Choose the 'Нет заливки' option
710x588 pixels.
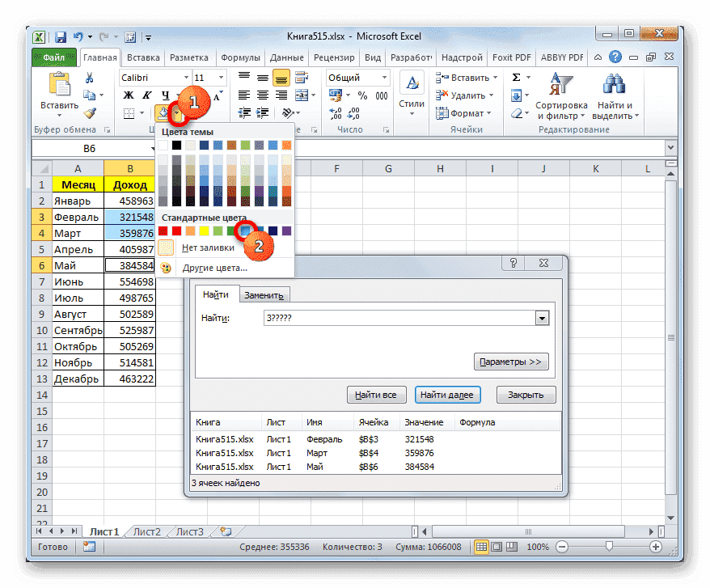click(x=208, y=247)
